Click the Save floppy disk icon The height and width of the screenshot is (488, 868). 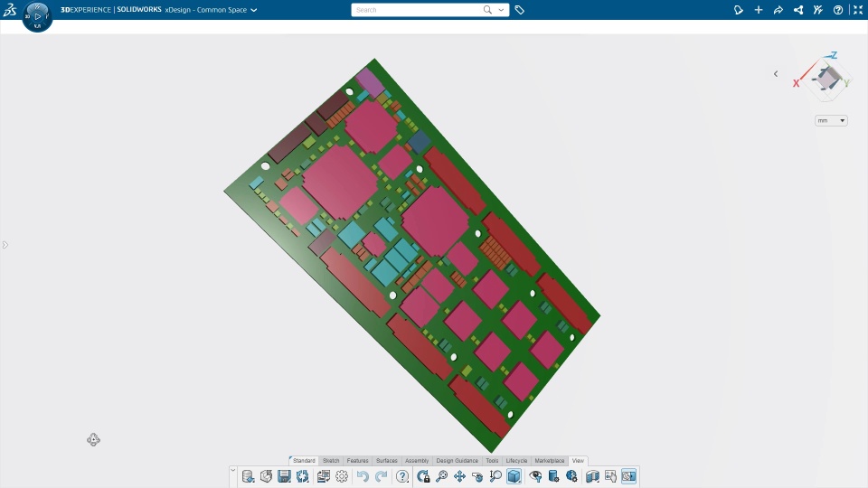pyautogui.click(x=284, y=476)
